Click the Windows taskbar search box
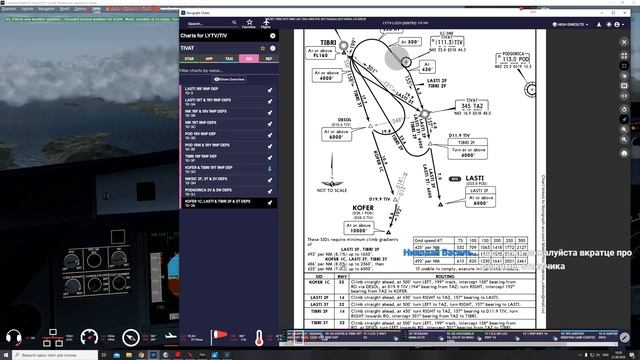 55,355
